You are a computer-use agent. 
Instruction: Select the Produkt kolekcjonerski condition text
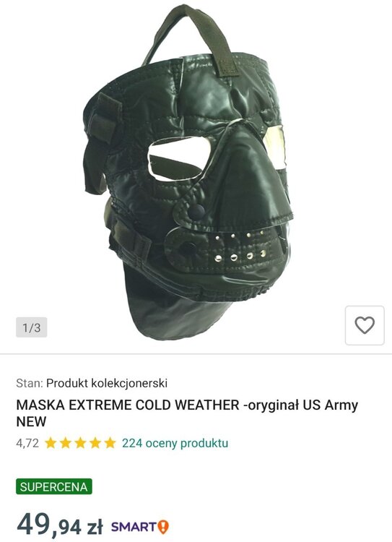tap(107, 383)
